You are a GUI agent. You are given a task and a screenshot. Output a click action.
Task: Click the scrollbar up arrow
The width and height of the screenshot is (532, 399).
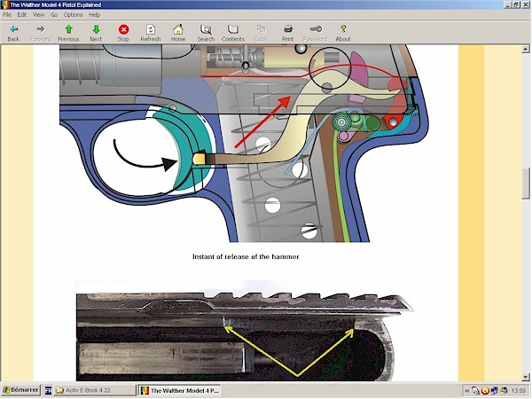526,49
